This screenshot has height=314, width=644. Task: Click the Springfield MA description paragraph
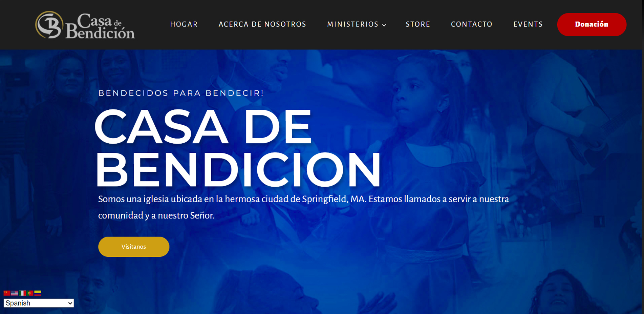303,207
